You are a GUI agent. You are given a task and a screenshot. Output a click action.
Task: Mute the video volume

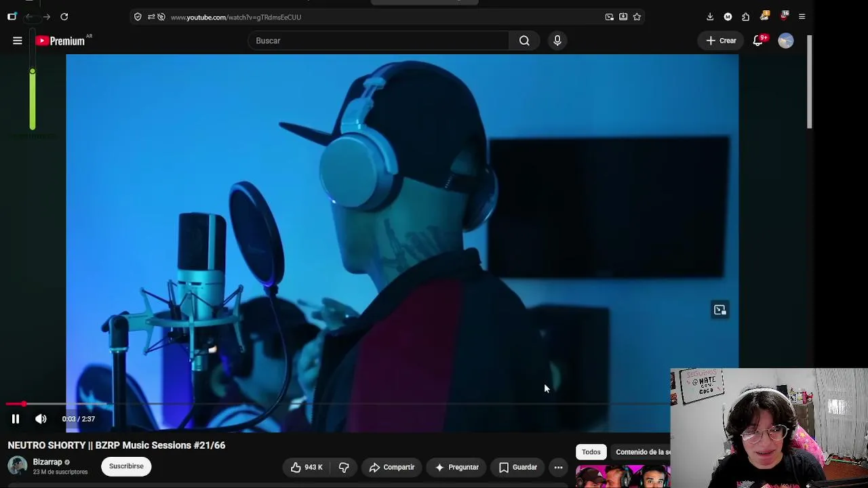pyautogui.click(x=41, y=419)
